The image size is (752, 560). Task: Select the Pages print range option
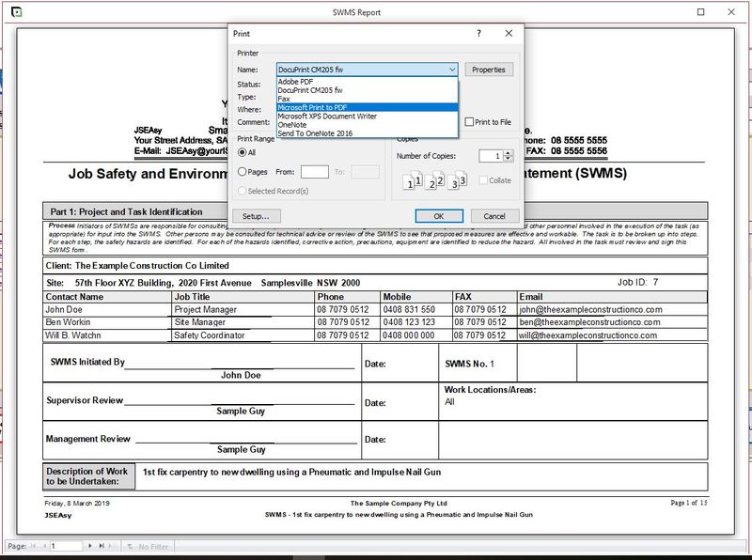[243, 171]
